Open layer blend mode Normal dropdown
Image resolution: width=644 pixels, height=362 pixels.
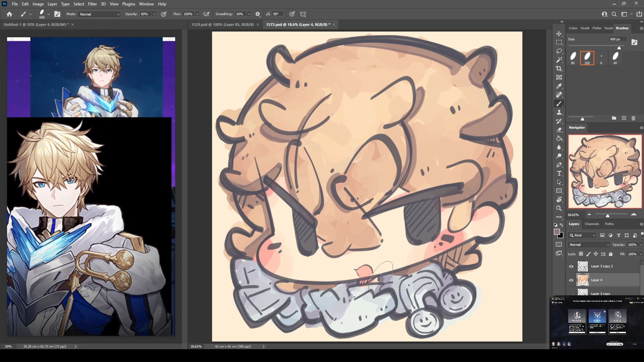[x=589, y=245]
